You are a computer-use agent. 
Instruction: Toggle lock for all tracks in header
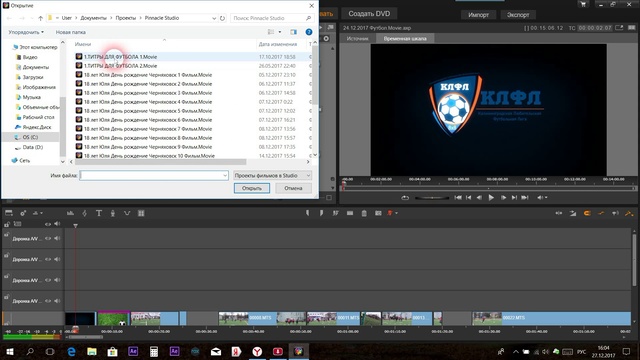(7, 224)
